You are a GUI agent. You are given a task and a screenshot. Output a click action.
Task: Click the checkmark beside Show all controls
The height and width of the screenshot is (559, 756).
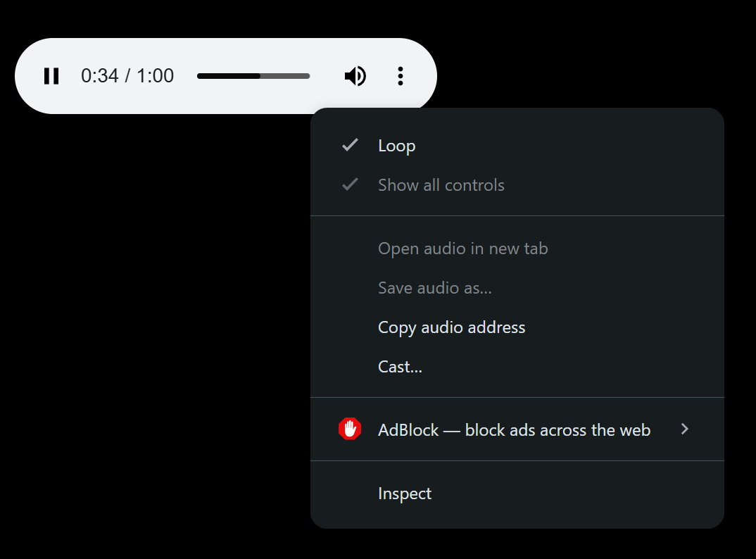tap(350, 185)
